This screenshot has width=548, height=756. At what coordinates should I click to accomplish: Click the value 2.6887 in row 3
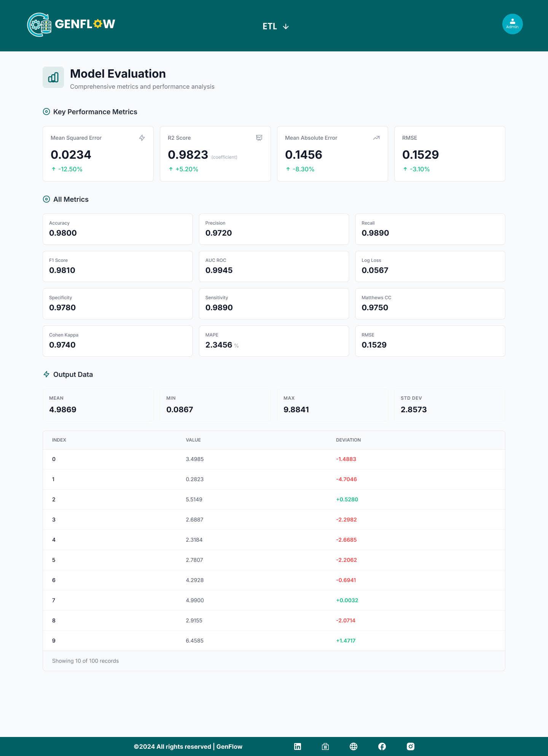[x=194, y=520]
